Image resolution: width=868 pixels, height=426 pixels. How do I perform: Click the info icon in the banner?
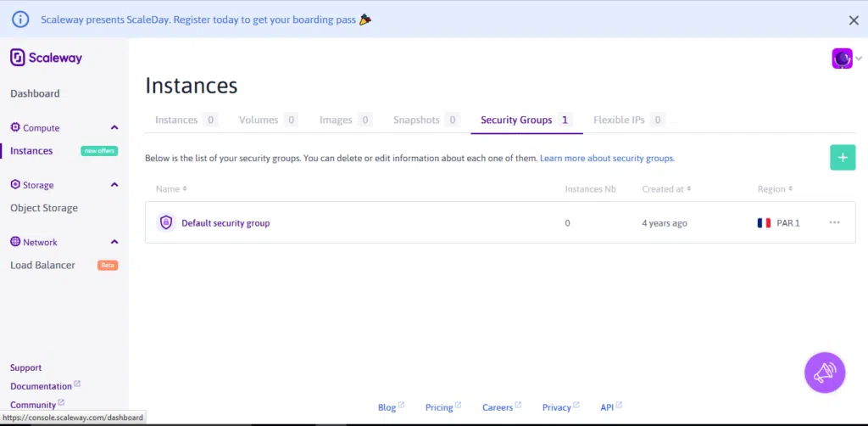pyautogui.click(x=20, y=20)
